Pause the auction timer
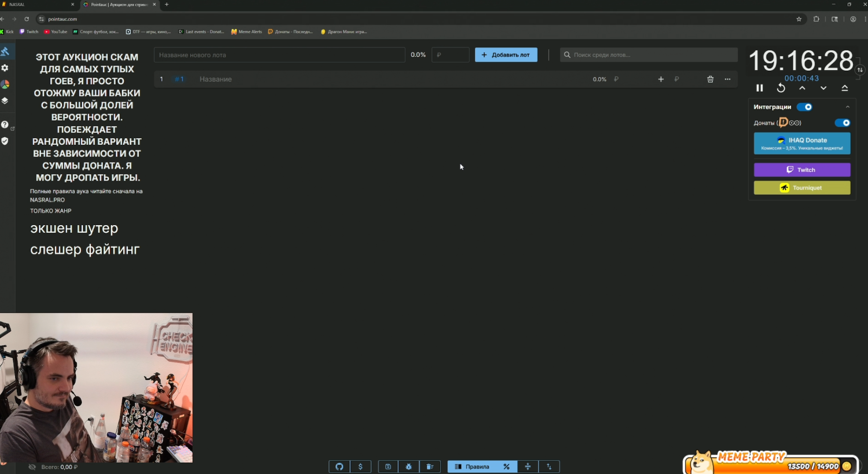 coord(760,88)
